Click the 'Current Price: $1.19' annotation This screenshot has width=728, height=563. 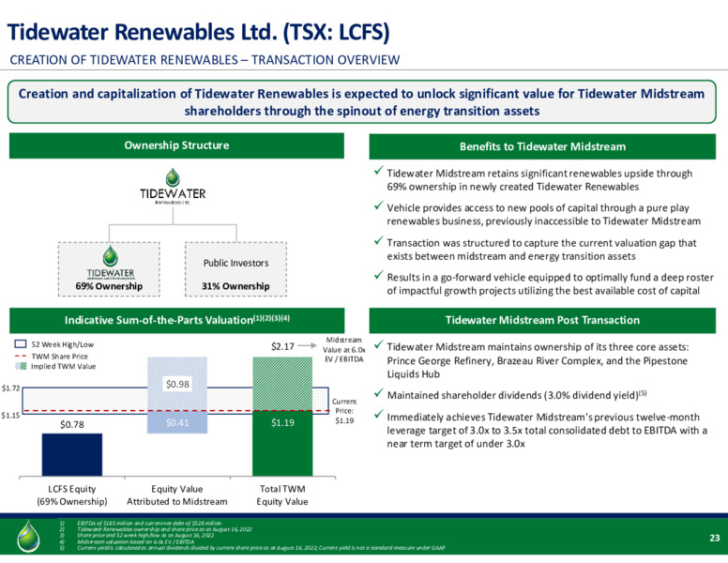point(344,411)
